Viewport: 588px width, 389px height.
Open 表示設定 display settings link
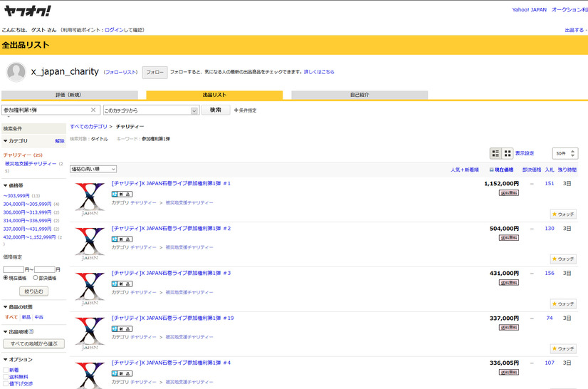[524, 153]
